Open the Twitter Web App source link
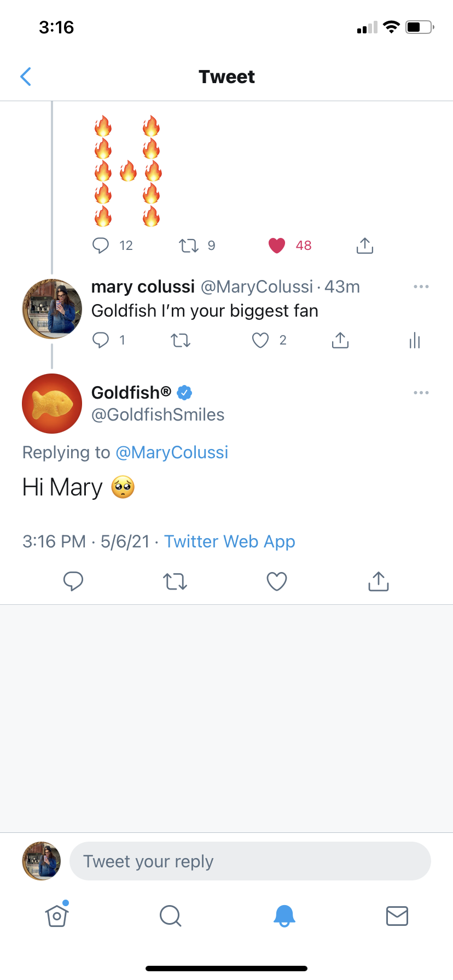This screenshot has width=453, height=980. pyautogui.click(x=229, y=541)
